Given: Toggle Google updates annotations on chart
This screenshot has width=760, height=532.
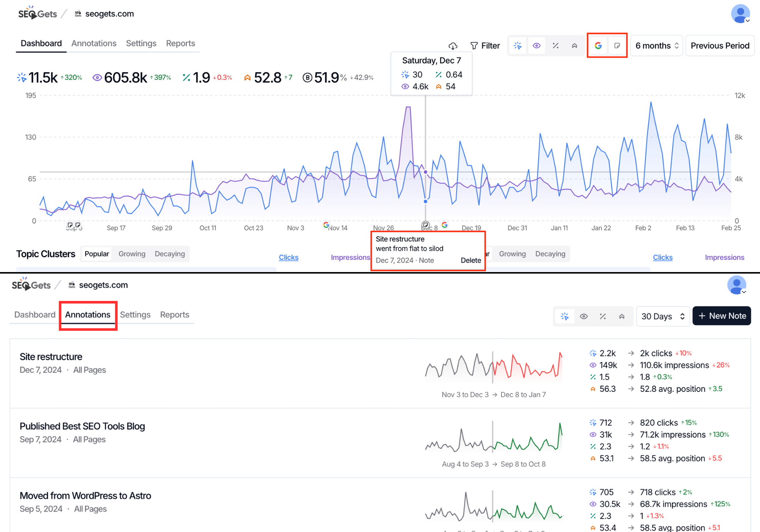Looking at the screenshot, I should point(598,46).
